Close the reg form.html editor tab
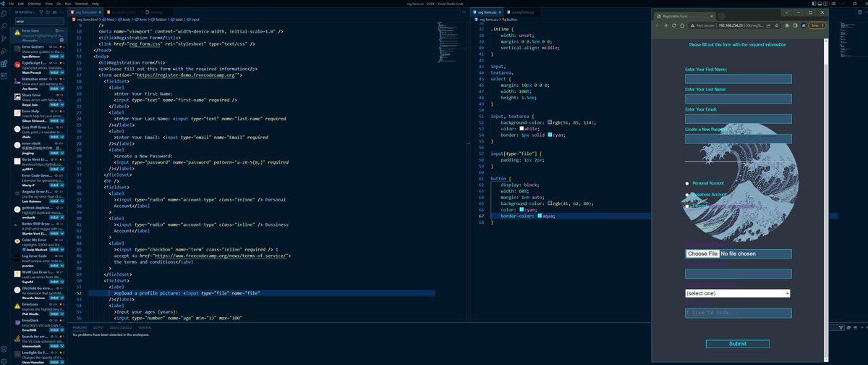868x365 pixels. (100, 12)
